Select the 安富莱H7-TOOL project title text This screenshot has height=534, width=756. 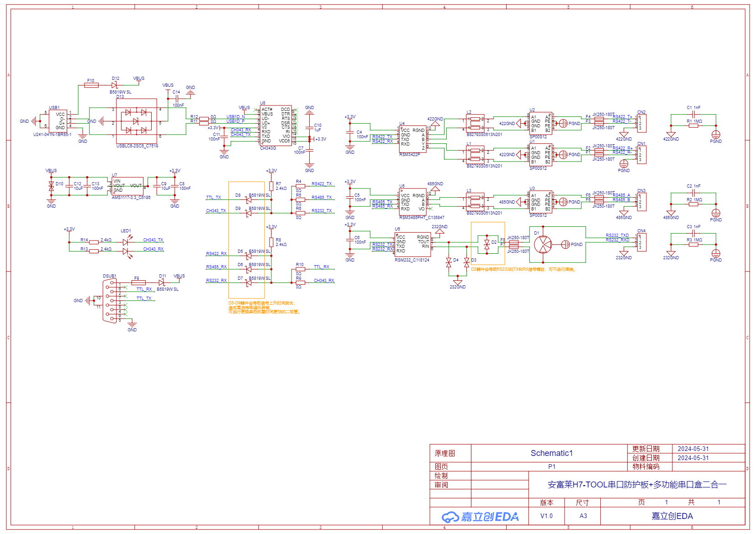click(637, 485)
